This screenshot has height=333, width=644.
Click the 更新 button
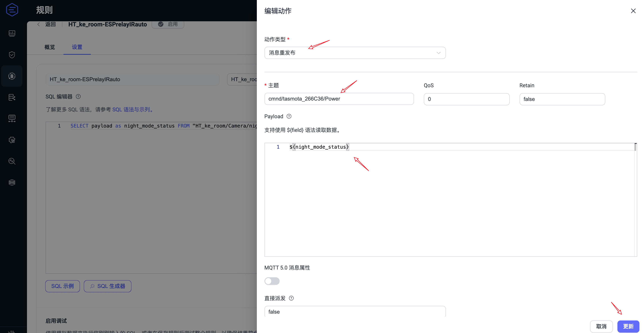coord(628,326)
